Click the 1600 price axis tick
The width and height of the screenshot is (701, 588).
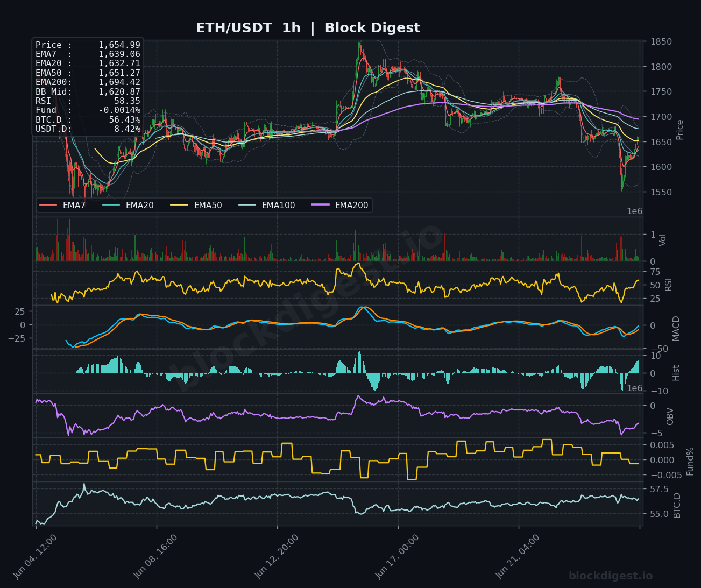(x=661, y=167)
